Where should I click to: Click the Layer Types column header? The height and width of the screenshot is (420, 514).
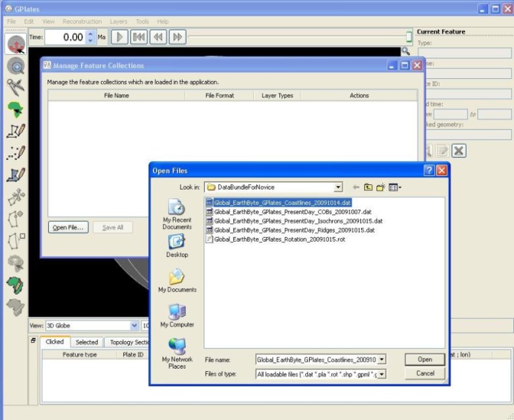pos(277,95)
